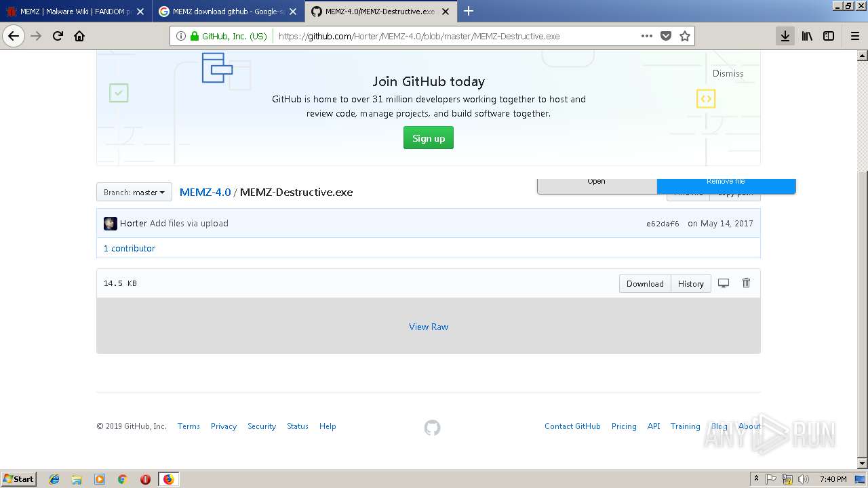Reload the current GitHub page
Viewport: 868px width, 488px height.
pos(58,36)
